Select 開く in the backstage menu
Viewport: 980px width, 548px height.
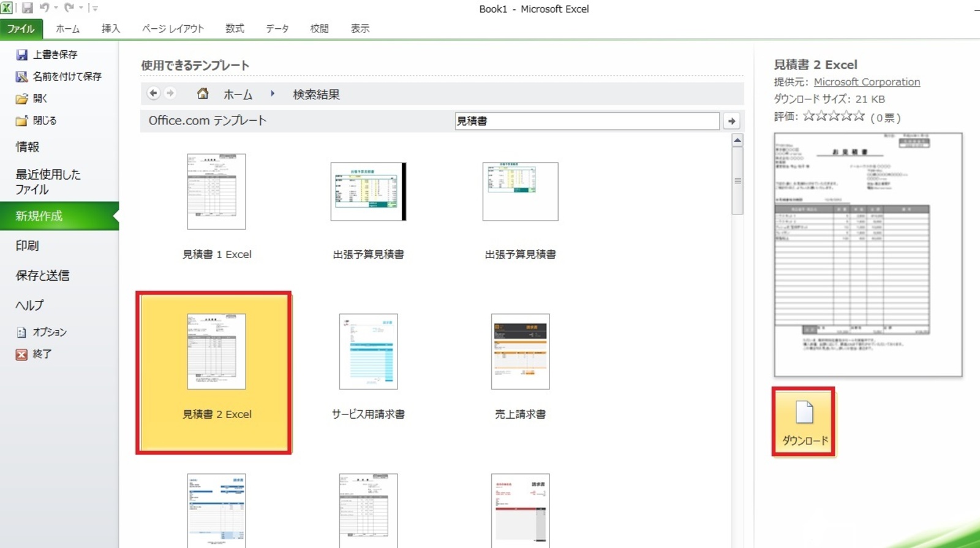tap(32, 99)
